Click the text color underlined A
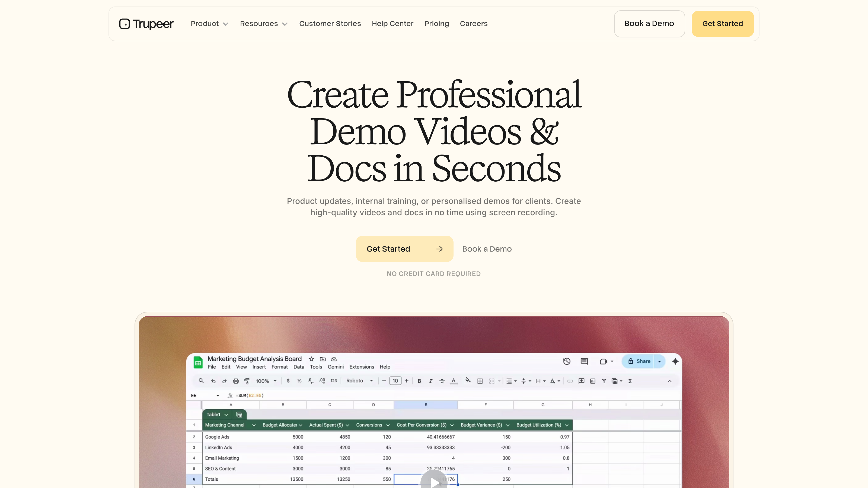This screenshot has width=868, height=488. click(454, 381)
